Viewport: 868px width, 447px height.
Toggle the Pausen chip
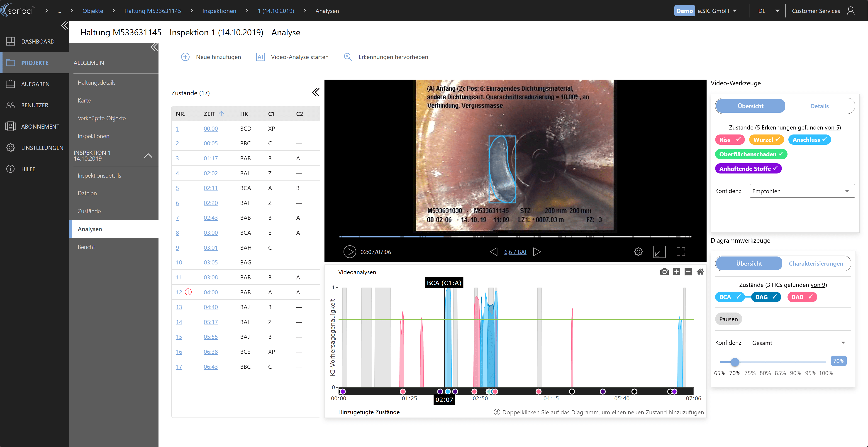tap(728, 319)
